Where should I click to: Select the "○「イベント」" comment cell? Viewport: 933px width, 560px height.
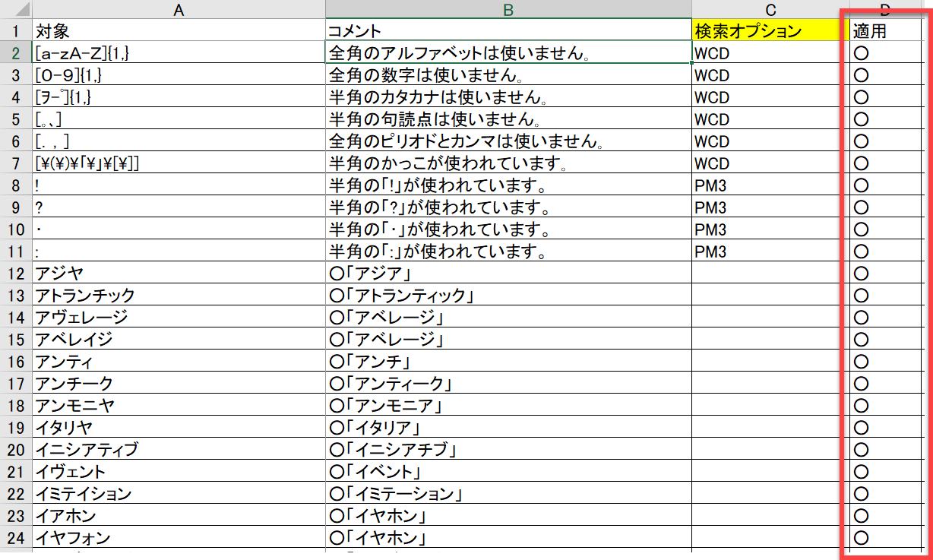click(508, 472)
